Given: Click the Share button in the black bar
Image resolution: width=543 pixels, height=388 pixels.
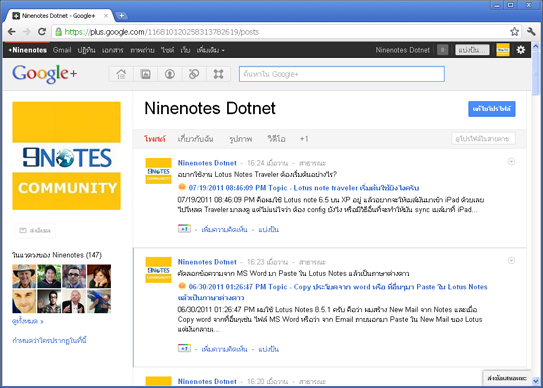Looking at the screenshot, I should coord(472,50).
